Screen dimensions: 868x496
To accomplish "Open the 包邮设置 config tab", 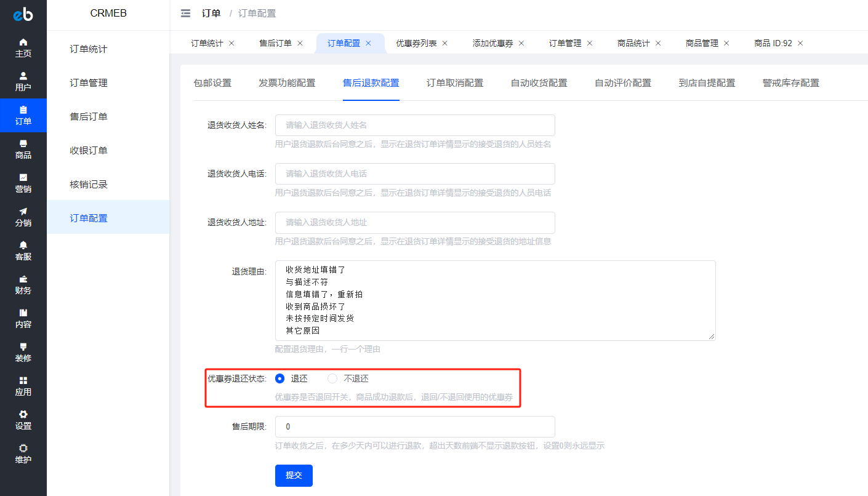I will pos(212,82).
